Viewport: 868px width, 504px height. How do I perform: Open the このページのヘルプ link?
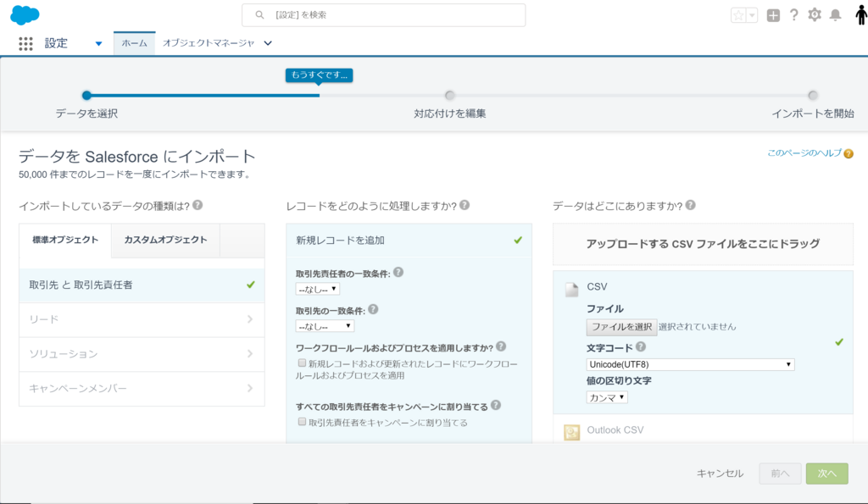804,153
